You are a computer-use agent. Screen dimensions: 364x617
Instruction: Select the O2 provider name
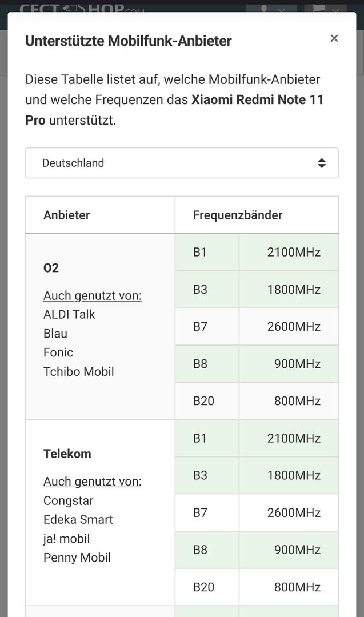click(51, 268)
